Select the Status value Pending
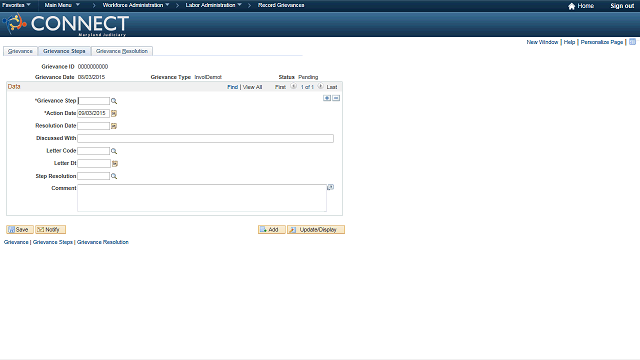 308,77
